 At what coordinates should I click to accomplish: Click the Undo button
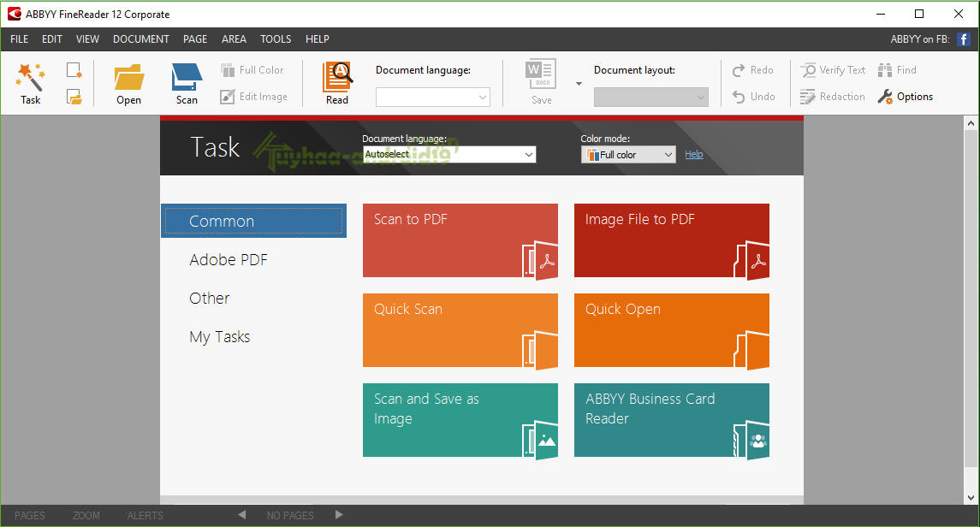click(x=754, y=97)
